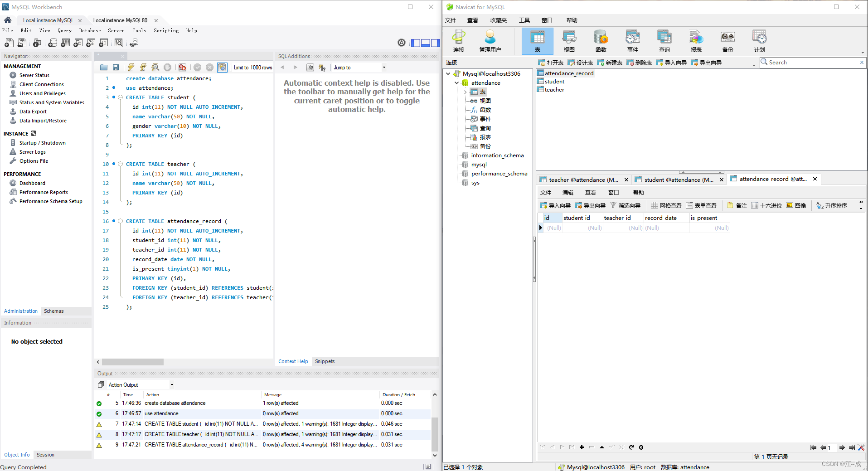Open Navicat 收藏夹 favorites menu
868x471 pixels.
pyautogui.click(x=498, y=20)
